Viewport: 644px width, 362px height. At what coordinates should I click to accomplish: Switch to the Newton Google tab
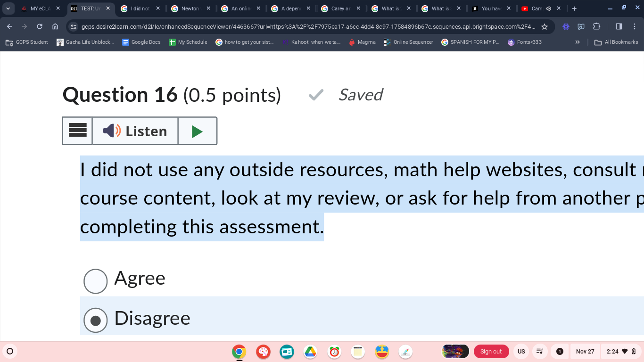190,8
